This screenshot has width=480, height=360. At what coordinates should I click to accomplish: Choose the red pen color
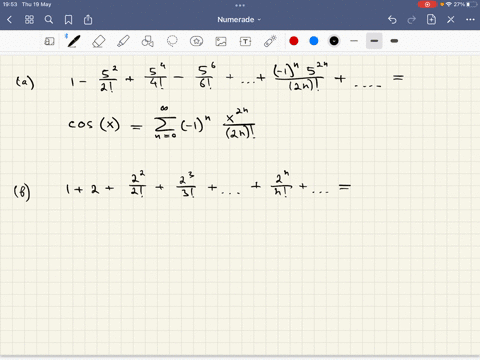[294, 41]
